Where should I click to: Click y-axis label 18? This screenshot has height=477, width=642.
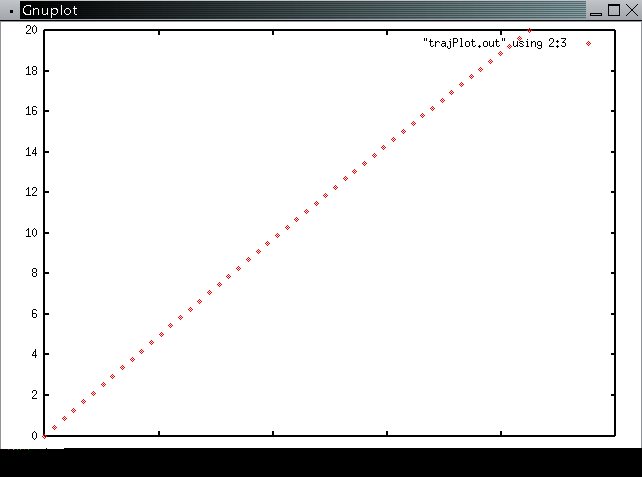tap(31, 71)
